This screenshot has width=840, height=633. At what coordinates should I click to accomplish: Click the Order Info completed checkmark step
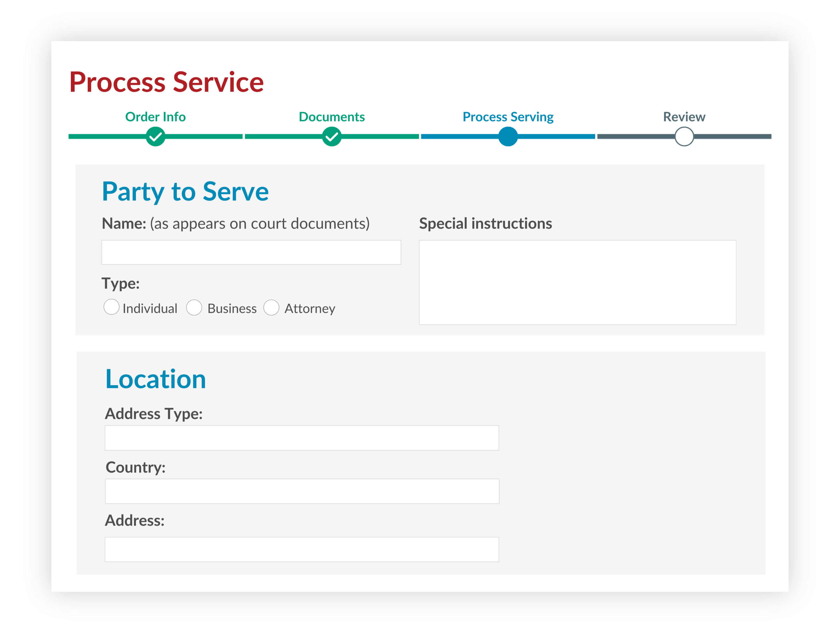(x=155, y=137)
